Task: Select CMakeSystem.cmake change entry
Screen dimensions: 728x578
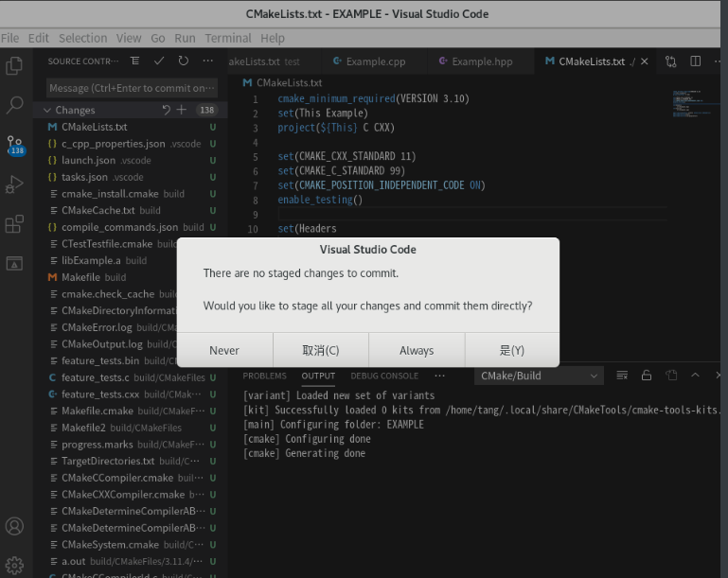Action: [131, 545]
